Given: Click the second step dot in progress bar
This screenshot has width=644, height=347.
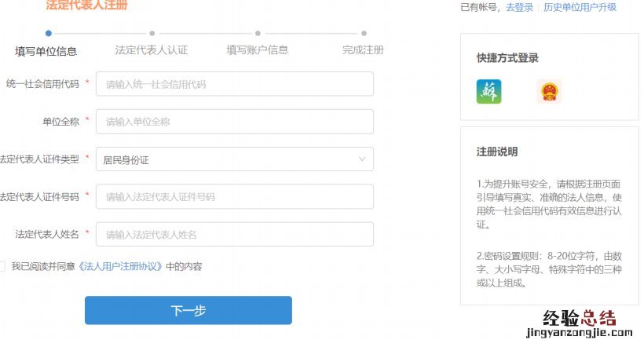Looking at the screenshot, I should tap(152, 34).
